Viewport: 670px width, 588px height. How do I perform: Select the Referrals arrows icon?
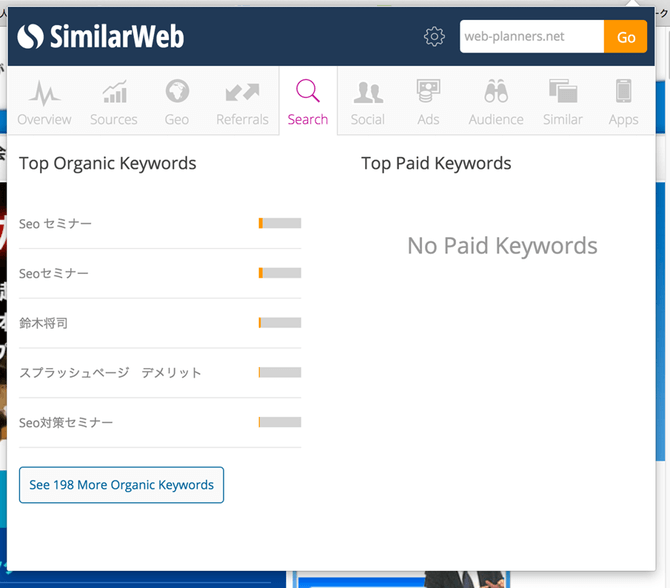pyautogui.click(x=242, y=93)
